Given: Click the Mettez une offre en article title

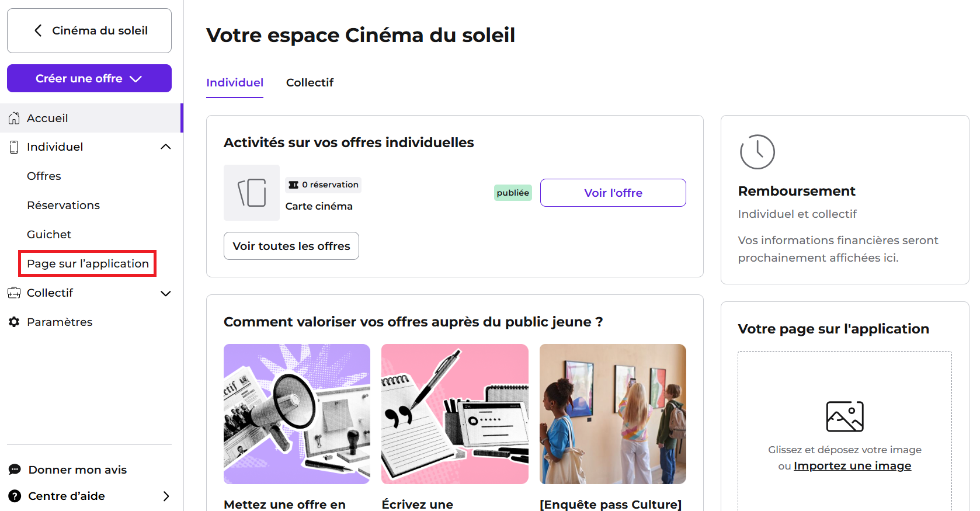Looking at the screenshot, I should 284,504.
